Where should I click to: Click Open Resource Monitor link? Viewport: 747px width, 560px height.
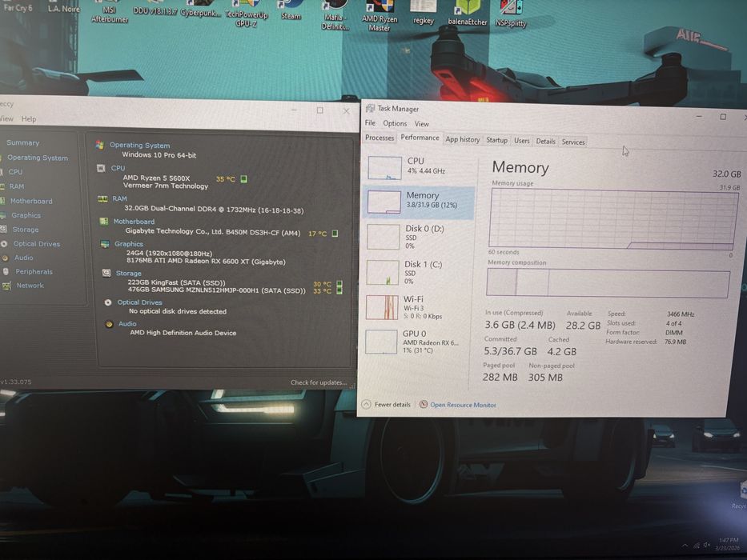(463, 405)
